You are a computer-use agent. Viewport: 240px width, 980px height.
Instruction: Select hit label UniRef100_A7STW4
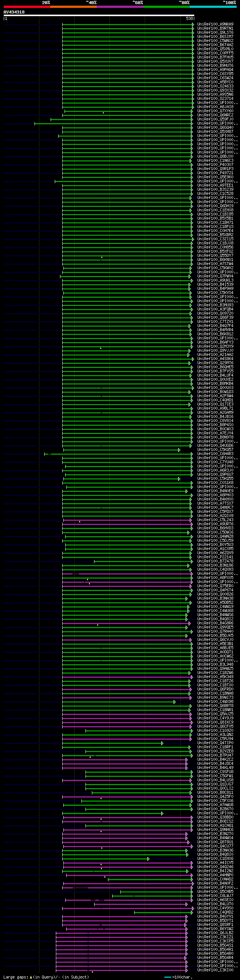tap(215, 264)
